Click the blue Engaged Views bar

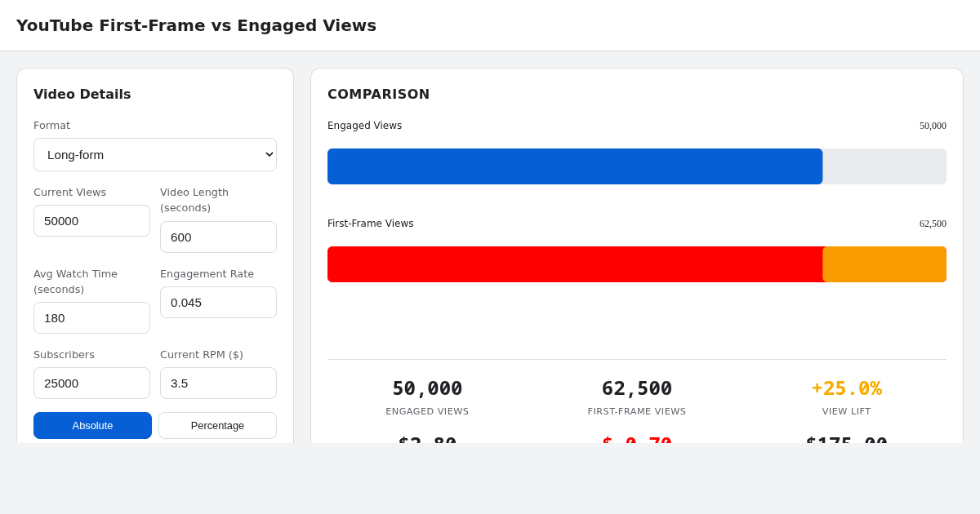click(575, 166)
